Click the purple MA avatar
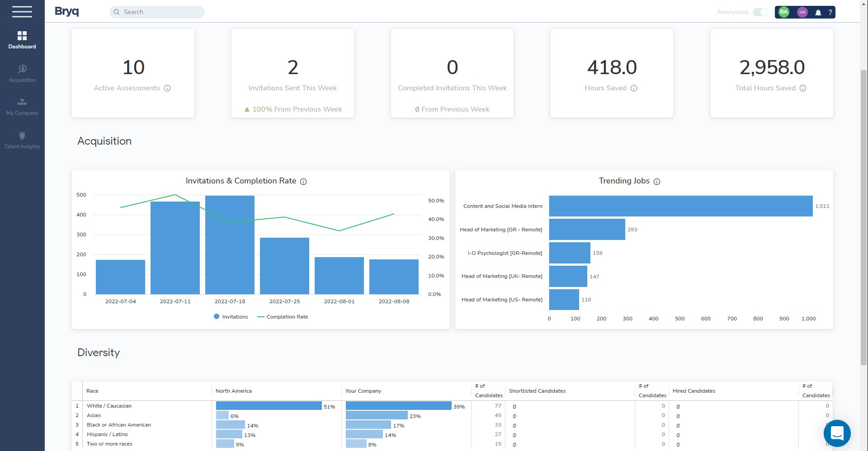Viewport: 868px width, 451px height. 802,12
